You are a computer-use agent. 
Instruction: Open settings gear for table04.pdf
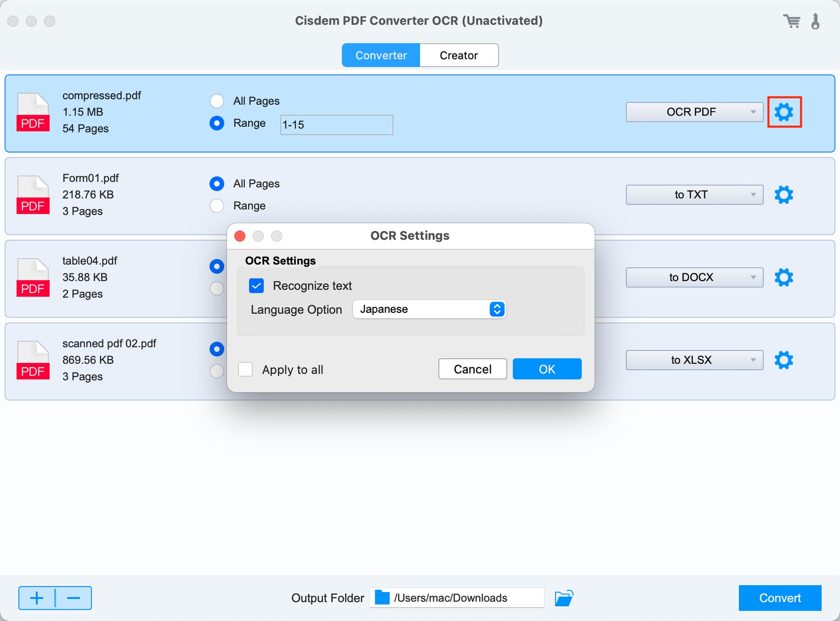pos(784,277)
